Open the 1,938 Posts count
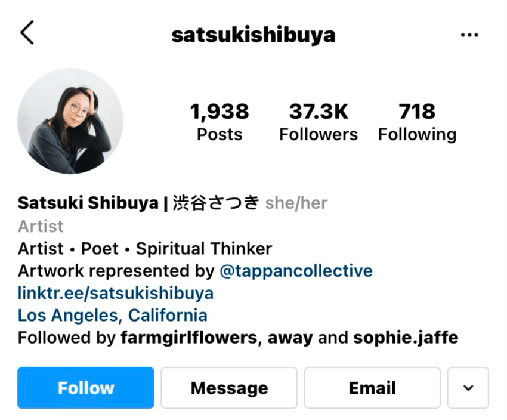Screen dimensions: 507x420 pyautogui.click(x=220, y=122)
